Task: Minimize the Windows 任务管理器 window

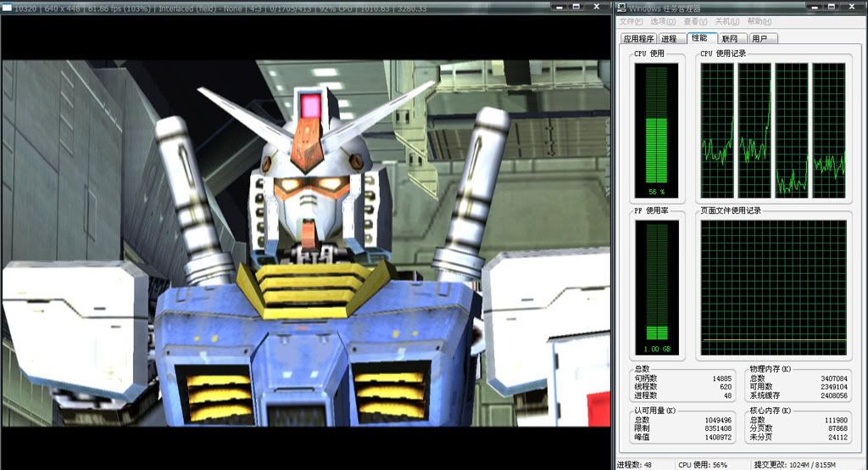Action: (x=814, y=7)
